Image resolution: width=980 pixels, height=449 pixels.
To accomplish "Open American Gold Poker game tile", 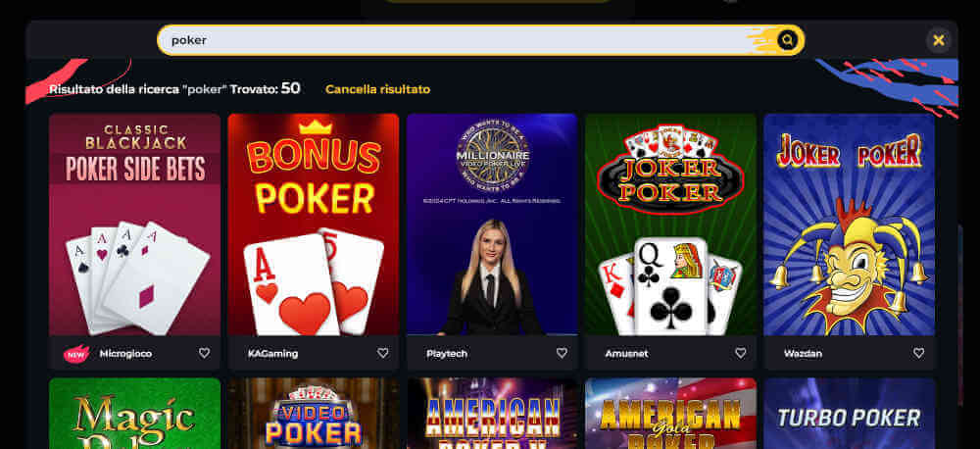I will (x=670, y=414).
